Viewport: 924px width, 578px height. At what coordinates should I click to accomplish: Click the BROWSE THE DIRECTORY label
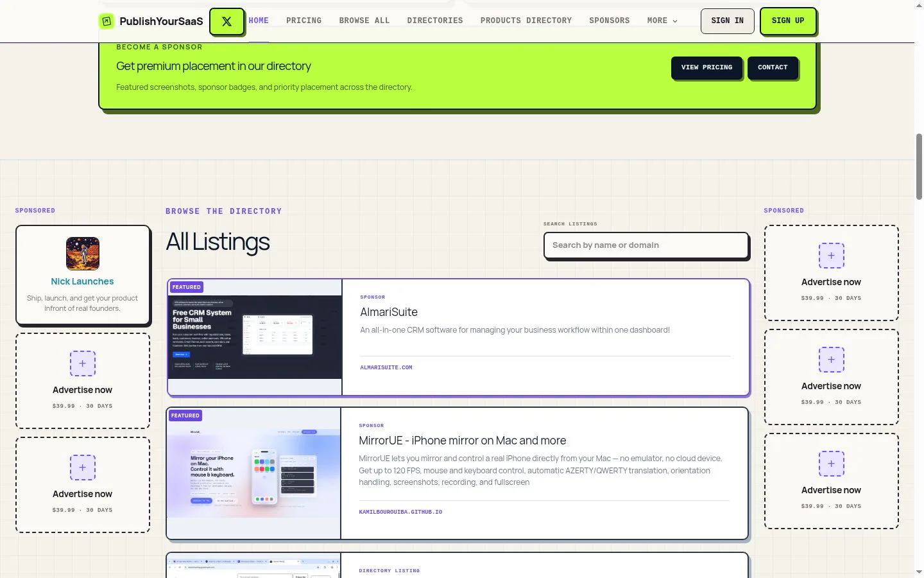[x=224, y=211]
